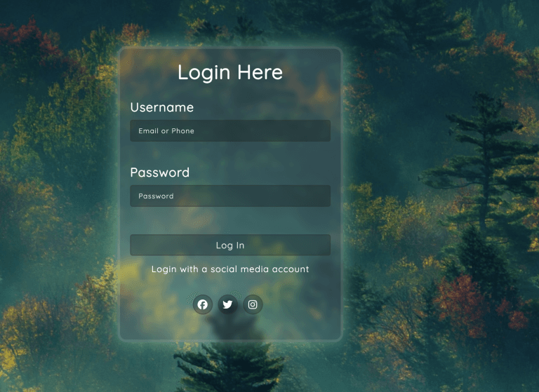
Task: Tap the middle social icon with the bird
Action: (227, 304)
